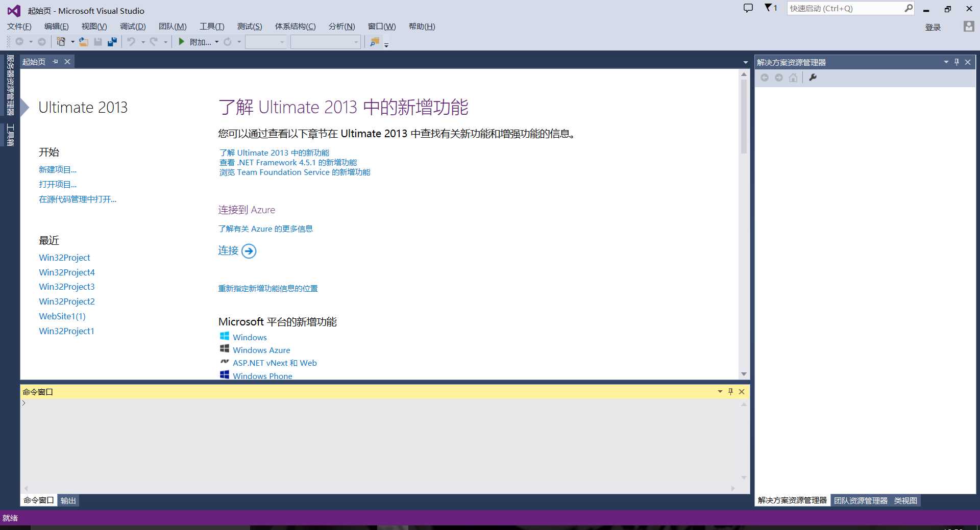Screen dimensions: 980x530
Task: Open 命令窗口 window position dropdown
Action: click(720, 392)
